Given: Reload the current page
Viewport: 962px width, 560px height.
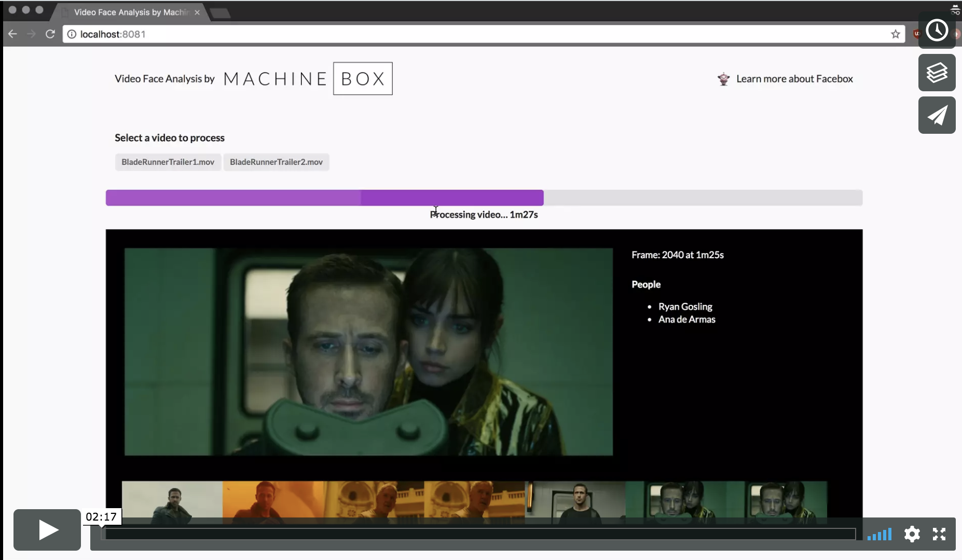Looking at the screenshot, I should click(50, 34).
